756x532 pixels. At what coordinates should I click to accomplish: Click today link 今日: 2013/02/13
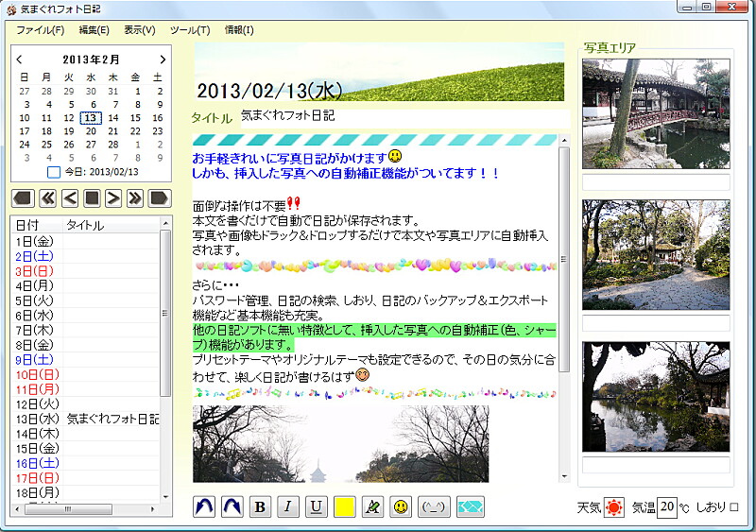click(101, 172)
